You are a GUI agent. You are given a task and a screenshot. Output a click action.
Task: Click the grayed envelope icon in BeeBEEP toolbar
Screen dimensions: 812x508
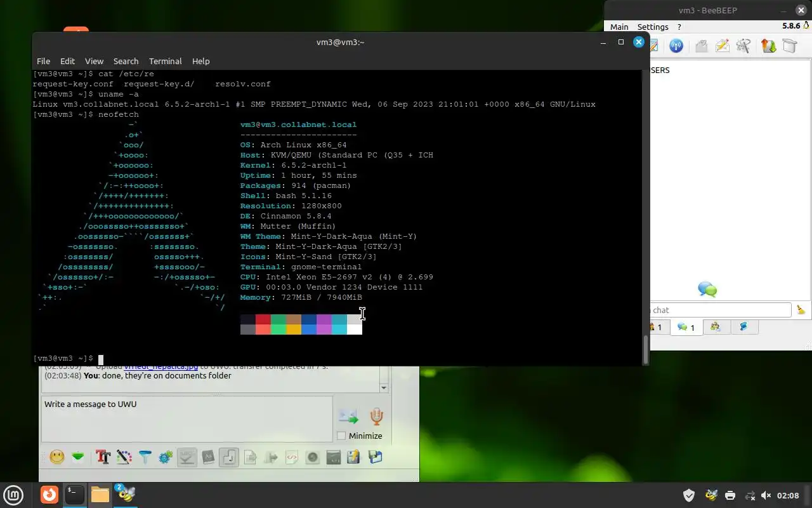click(701, 46)
